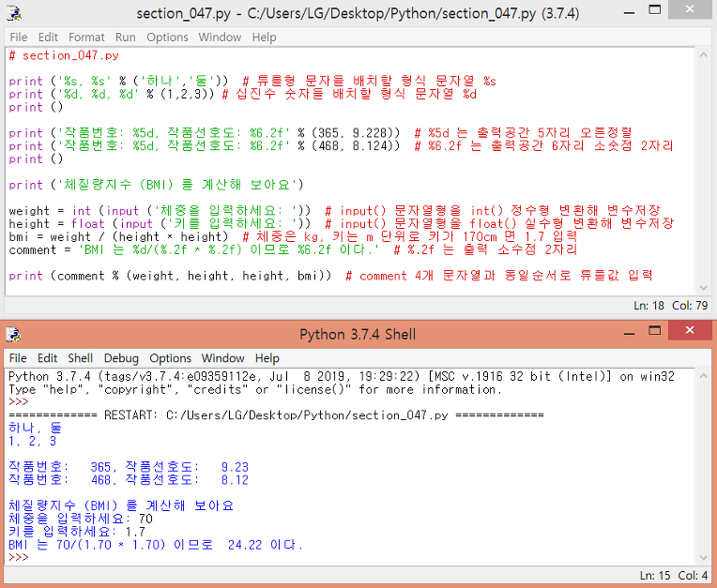This screenshot has height=588, width=717.
Task: Open the File menu in the Python Shell
Action: [18, 357]
